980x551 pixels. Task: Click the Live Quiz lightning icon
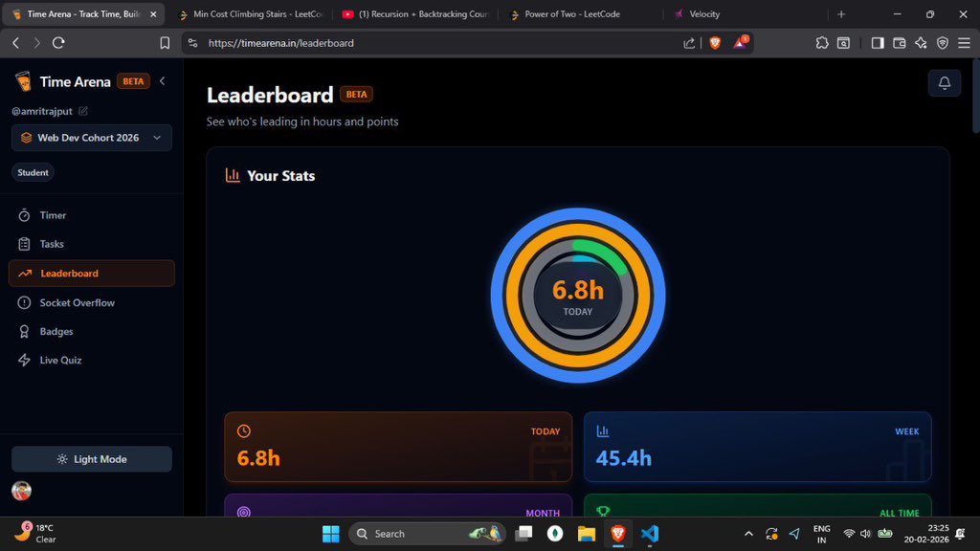pos(24,360)
